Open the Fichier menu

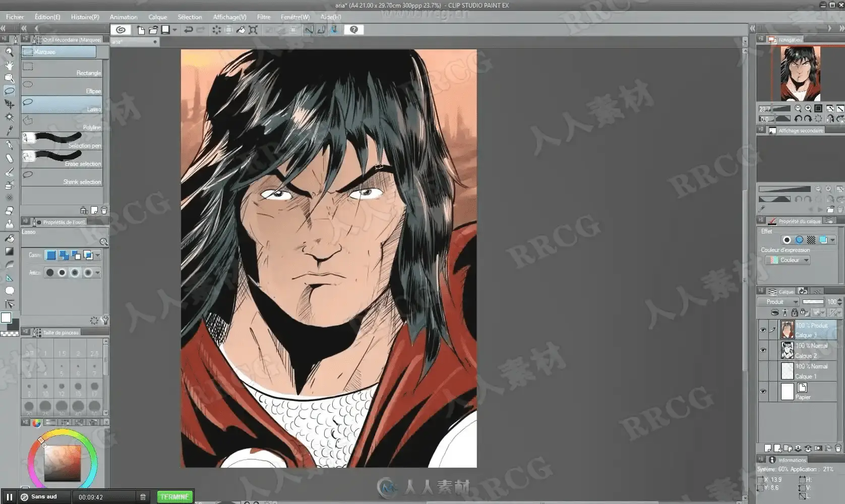coord(15,17)
